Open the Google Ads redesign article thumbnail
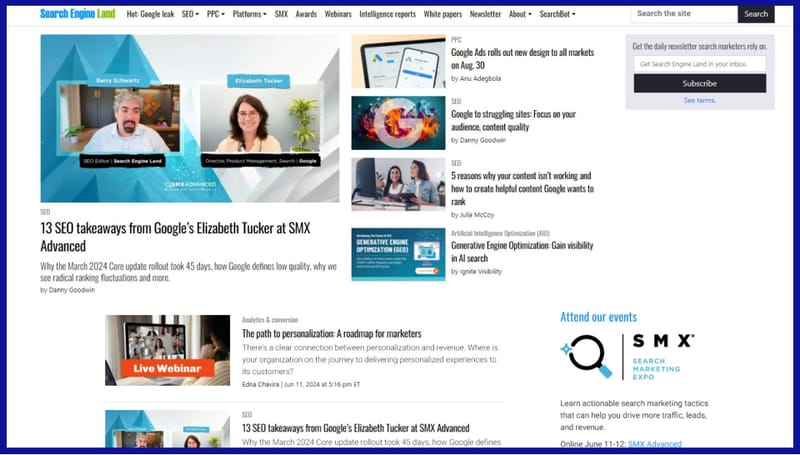The image size is (800, 455). pos(398,62)
